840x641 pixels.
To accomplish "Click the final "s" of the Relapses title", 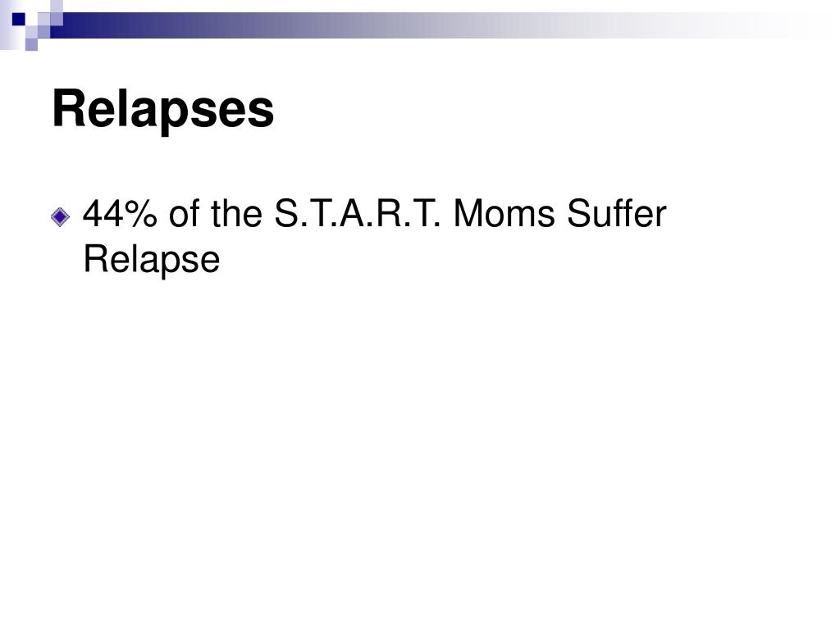I will point(261,113).
